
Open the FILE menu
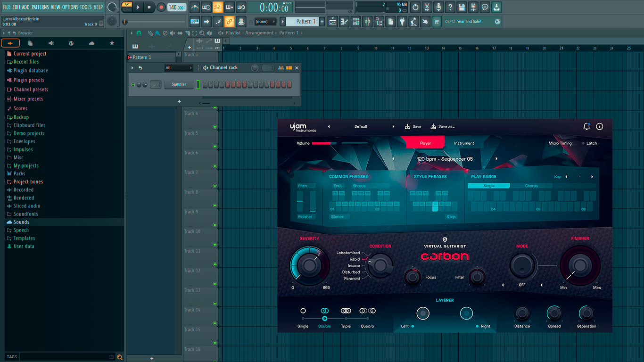point(7,7)
